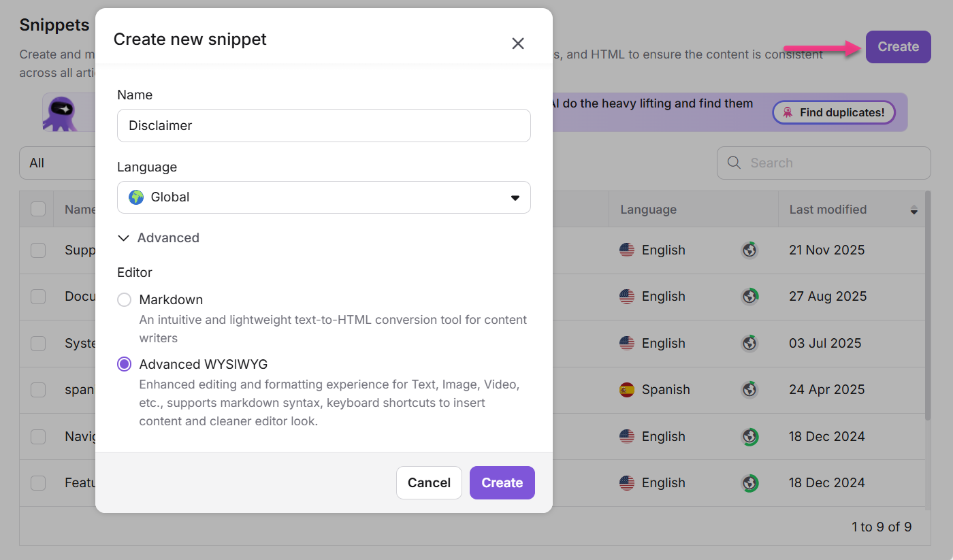This screenshot has height=560, width=953.
Task: Click the Spanish flag icon in the table
Action: point(627,389)
